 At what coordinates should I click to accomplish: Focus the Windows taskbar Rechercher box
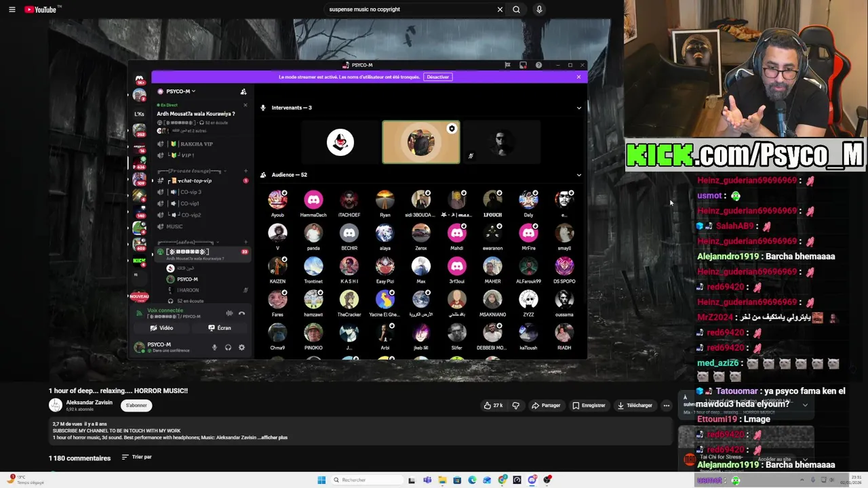pos(366,480)
